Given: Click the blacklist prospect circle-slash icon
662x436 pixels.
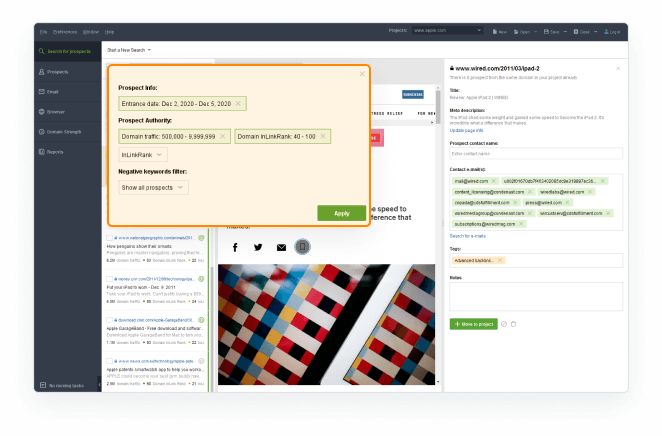Looking at the screenshot, I should [504, 324].
